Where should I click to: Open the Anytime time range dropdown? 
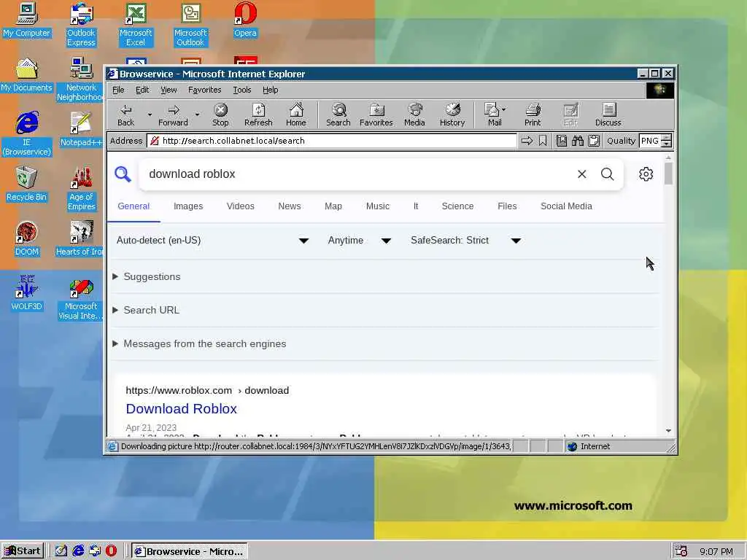point(360,241)
